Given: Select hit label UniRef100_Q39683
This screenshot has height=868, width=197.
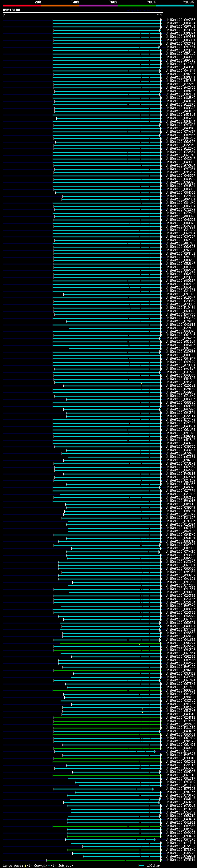Looking at the screenshot, I should tap(180, 352).
